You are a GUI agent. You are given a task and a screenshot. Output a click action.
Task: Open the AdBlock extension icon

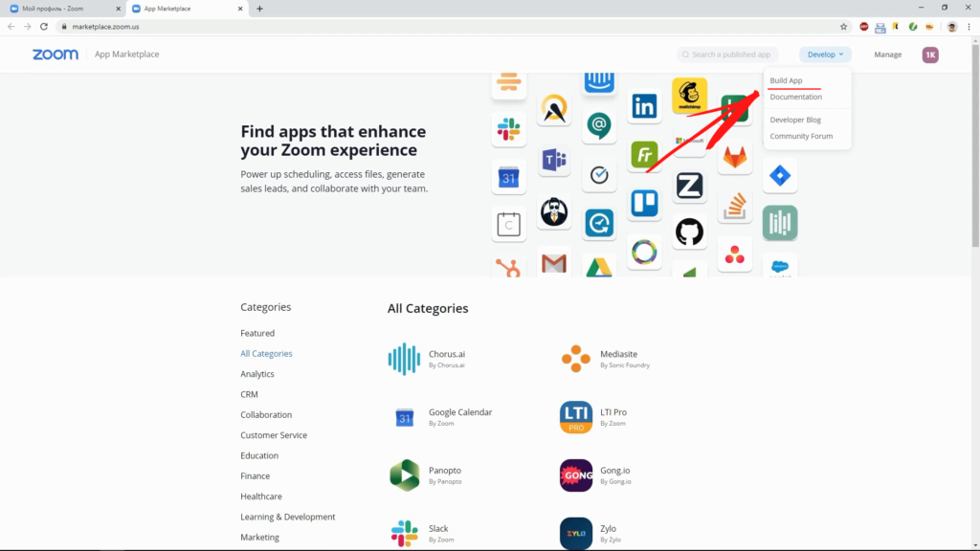(x=863, y=27)
